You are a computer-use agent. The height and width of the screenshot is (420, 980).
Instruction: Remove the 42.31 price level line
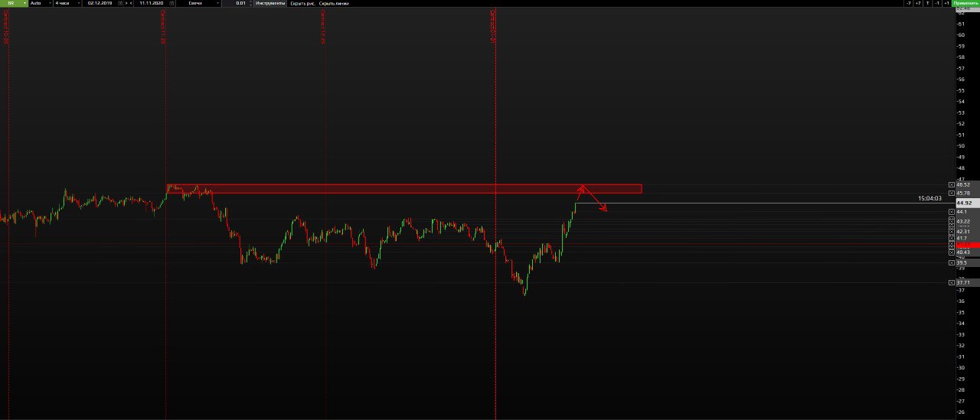tap(952, 232)
